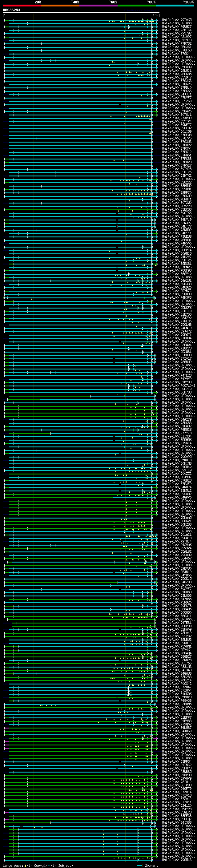
Task: Open hit UniRef100_Q3HTK4
Action: click(177, 30)
